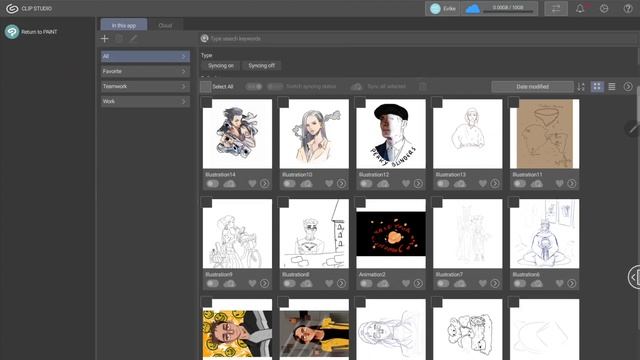Open details arrow for Illustration14

tap(264, 184)
